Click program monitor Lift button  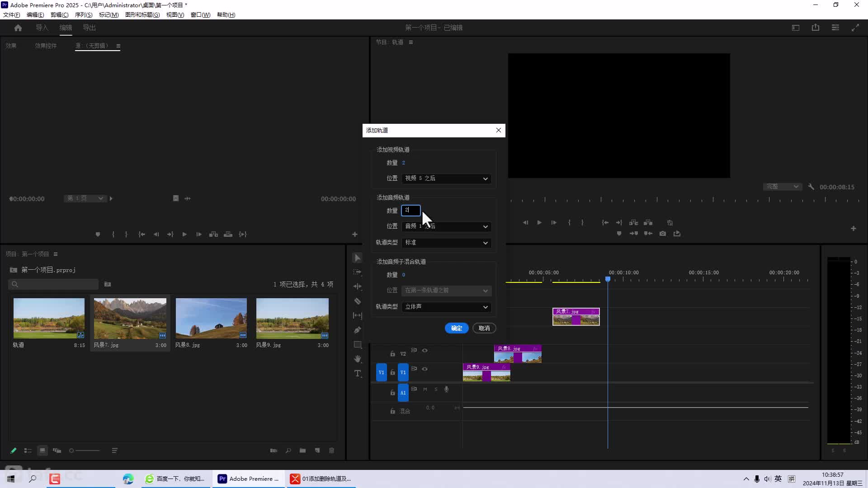point(634,223)
